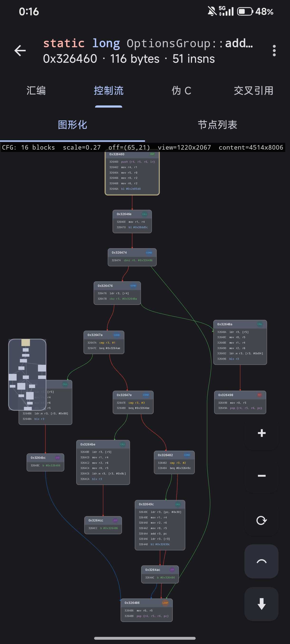Select block 0x32647e

click(133, 402)
